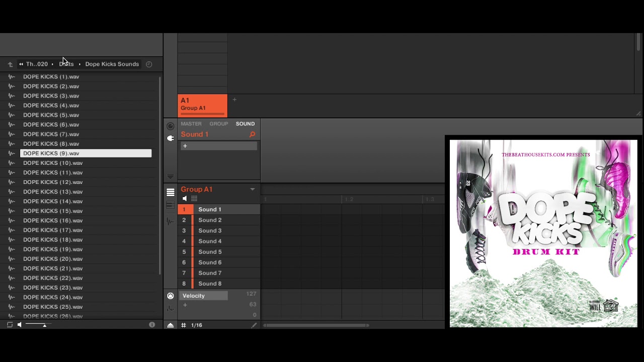Viewport: 644px width, 362px height.
Task: Open the recent locations clock icon
Action: pyautogui.click(x=149, y=64)
